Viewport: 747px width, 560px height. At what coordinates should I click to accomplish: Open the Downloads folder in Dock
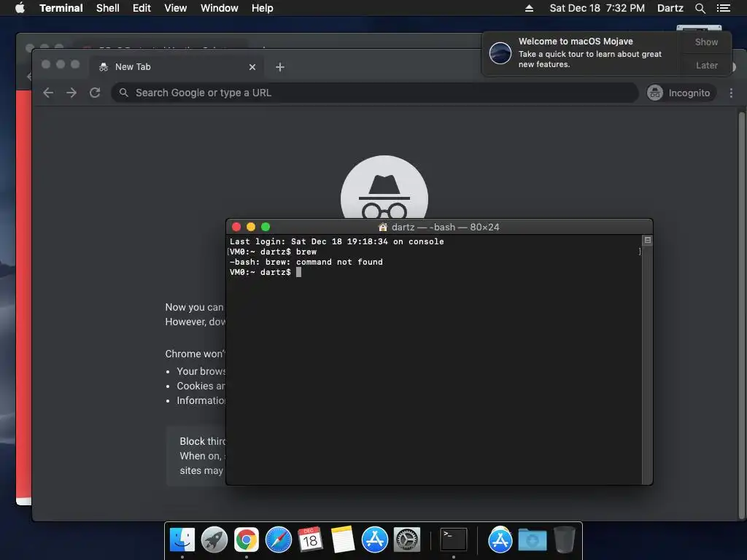532,540
